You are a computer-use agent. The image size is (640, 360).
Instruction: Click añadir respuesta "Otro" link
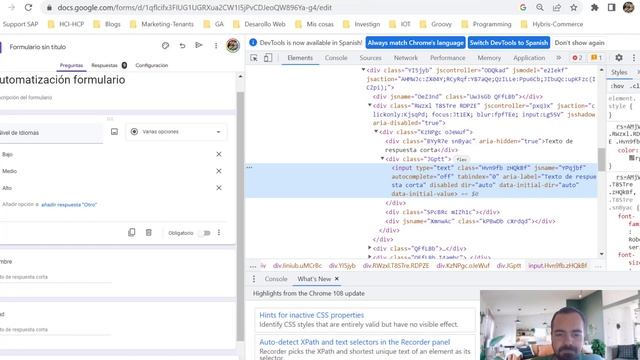(69, 204)
